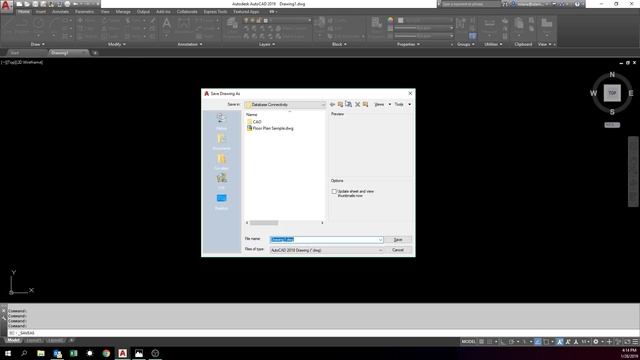Viewport: 640px width, 360px height.
Task: Select FTP shortcut in dialog places bar
Action: (221, 181)
